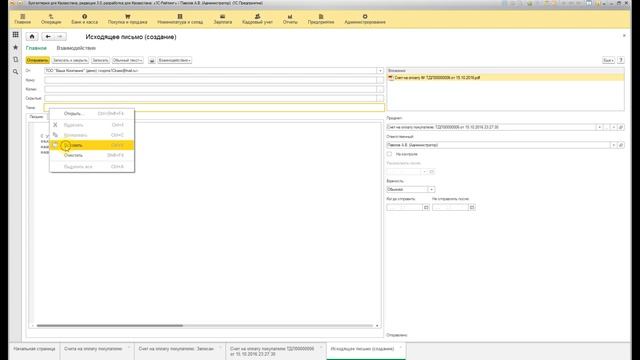Click the Записать и закрыть button
640x360 pixels.
pyautogui.click(x=70, y=60)
